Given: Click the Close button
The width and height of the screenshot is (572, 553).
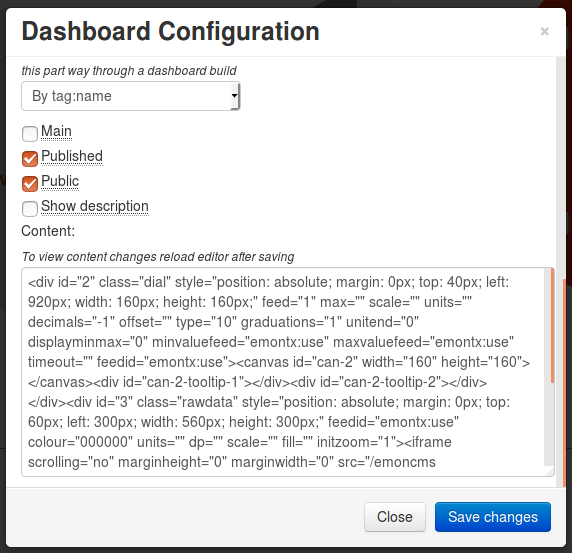Looking at the screenshot, I should tap(395, 517).
